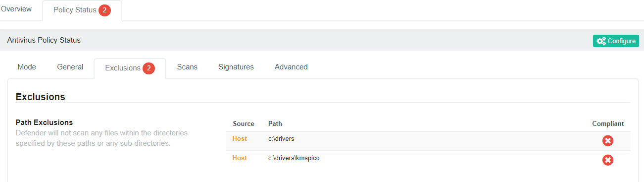This screenshot has height=182, width=644.
Task: Click the Defender path exclusions description text
Action: 101,138
